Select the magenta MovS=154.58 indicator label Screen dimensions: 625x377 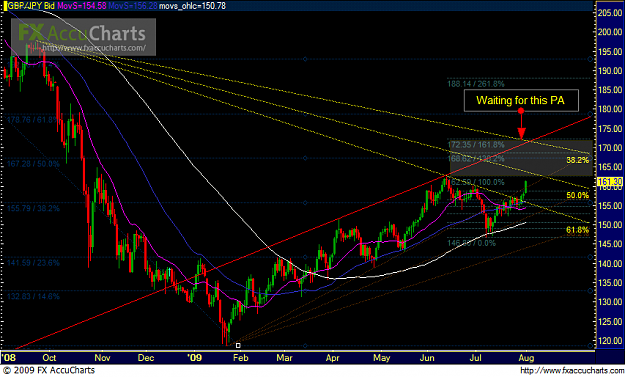point(82,6)
